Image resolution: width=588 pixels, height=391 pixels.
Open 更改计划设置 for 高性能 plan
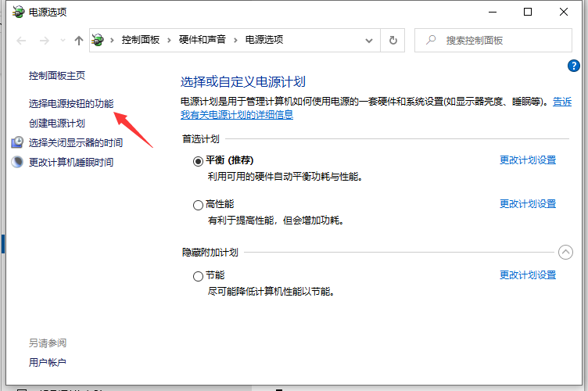(x=528, y=204)
